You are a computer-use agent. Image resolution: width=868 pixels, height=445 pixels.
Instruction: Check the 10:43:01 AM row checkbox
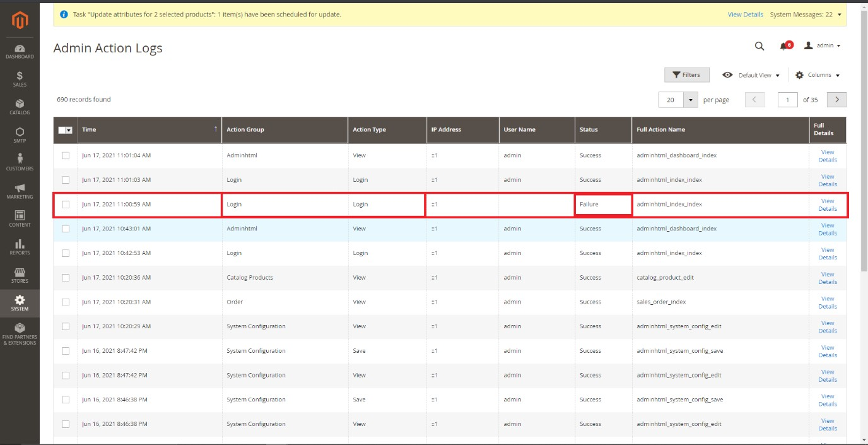tap(66, 228)
